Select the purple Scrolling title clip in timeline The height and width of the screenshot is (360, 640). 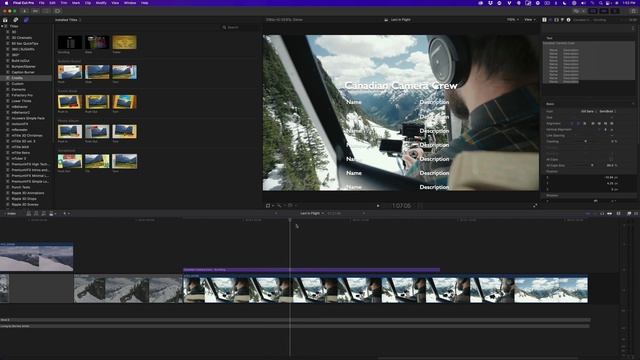[312, 270]
